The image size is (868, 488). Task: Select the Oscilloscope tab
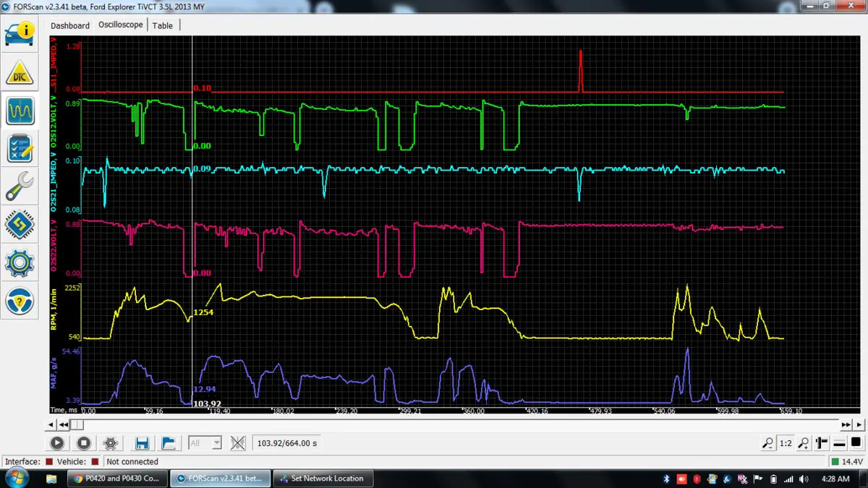pos(121,25)
